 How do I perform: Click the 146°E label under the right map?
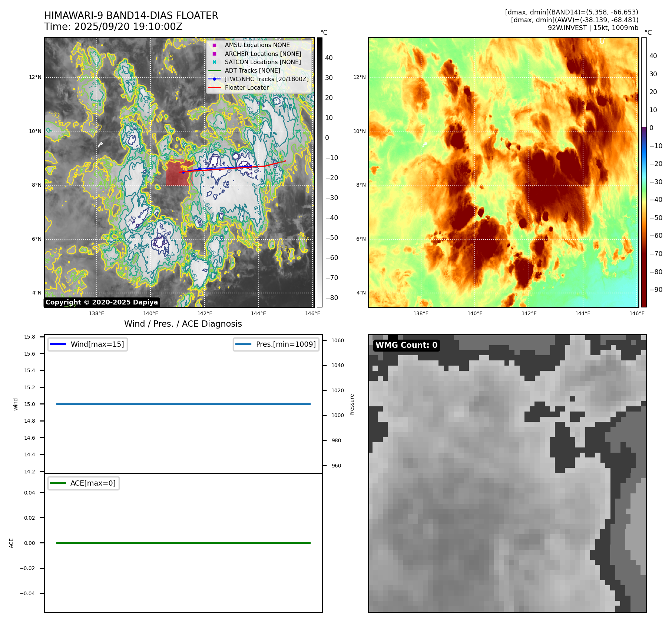[x=637, y=313]
